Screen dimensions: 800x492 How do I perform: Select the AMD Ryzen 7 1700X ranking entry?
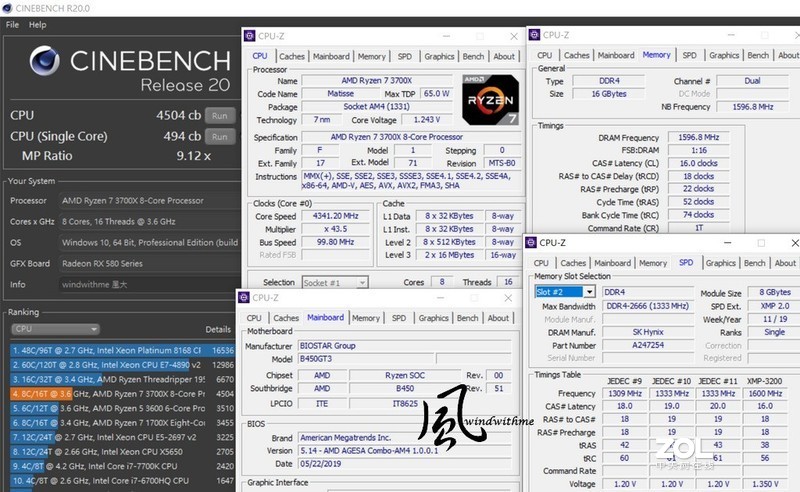122,423
